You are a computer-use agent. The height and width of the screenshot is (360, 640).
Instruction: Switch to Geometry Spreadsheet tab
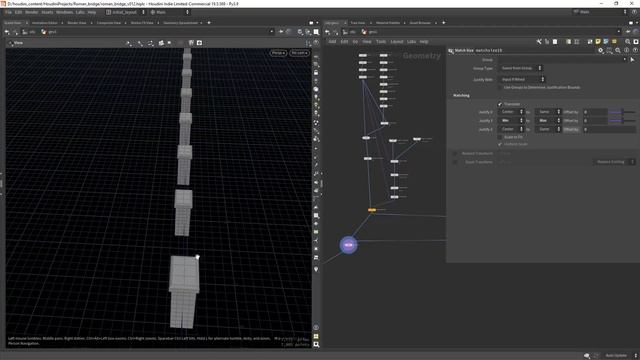click(x=180, y=23)
